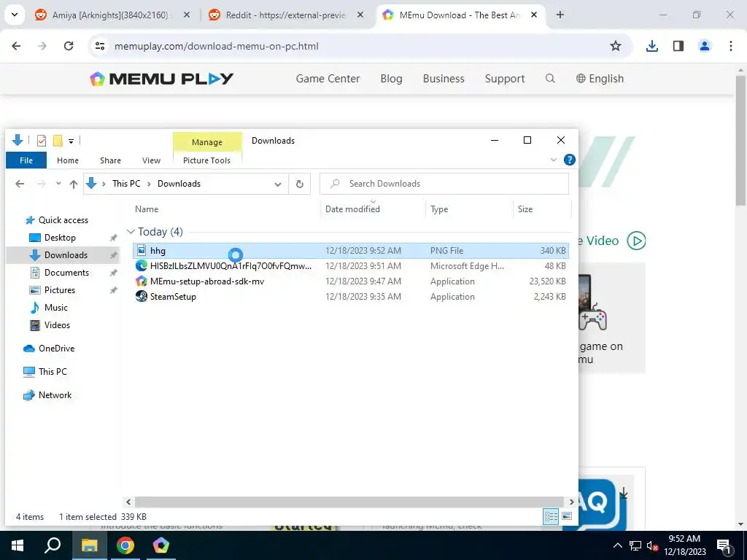Open Chrome tab search chevron
The image size is (747, 560).
[15, 15]
